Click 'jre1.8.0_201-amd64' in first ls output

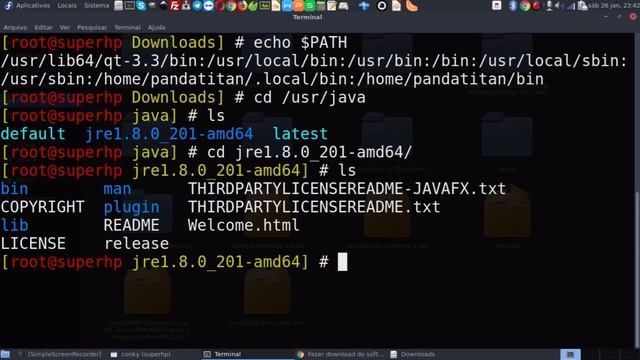pos(169,134)
